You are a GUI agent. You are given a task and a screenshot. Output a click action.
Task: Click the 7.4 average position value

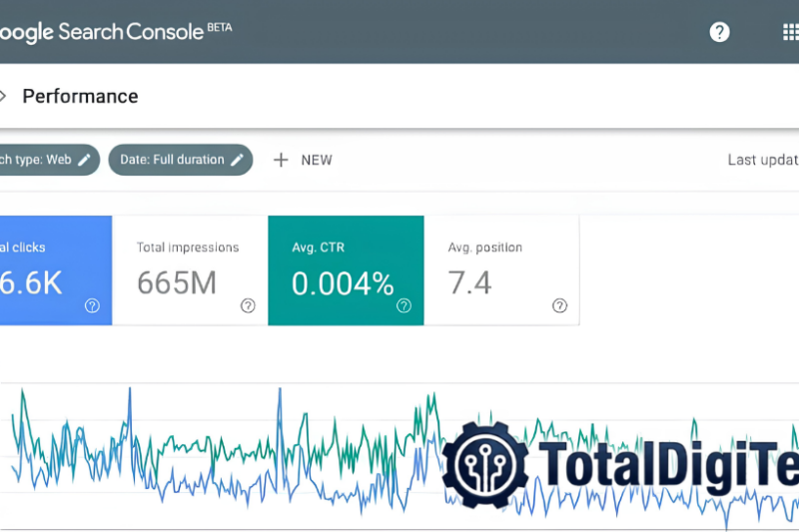(469, 282)
